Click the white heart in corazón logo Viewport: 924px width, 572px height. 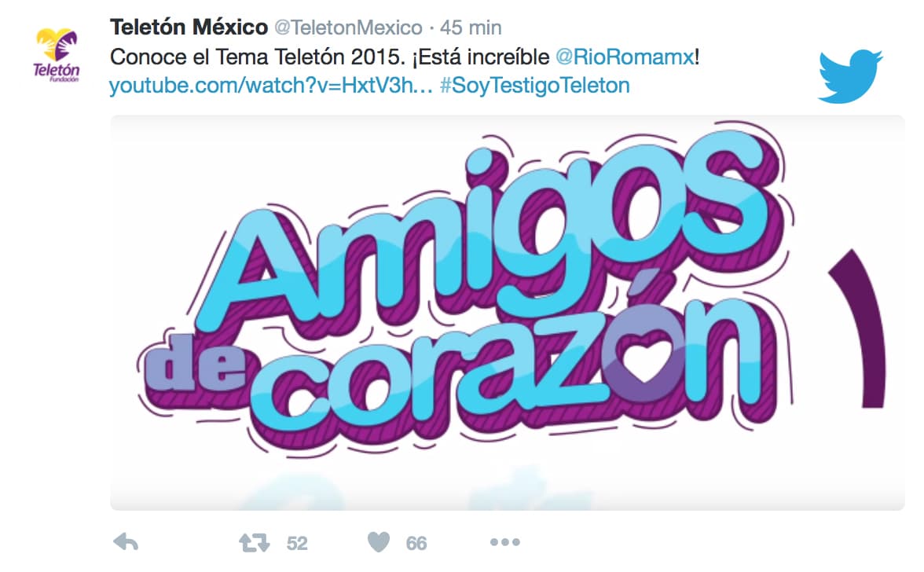(x=644, y=358)
